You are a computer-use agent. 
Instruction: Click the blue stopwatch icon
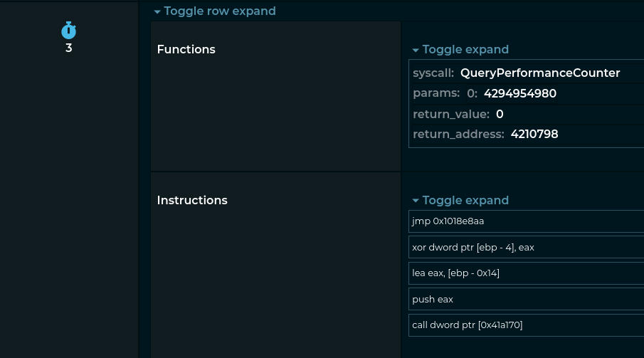click(x=68, y=31)
